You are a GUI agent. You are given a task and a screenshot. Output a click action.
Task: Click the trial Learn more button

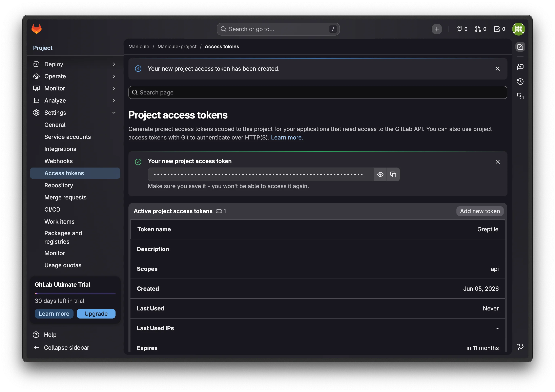(x=54, y=313)
